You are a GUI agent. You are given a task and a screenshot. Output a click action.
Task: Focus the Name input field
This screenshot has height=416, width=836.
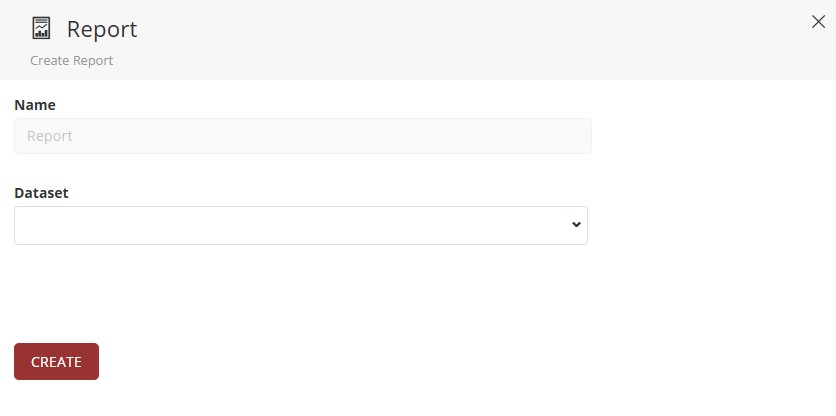302,136
